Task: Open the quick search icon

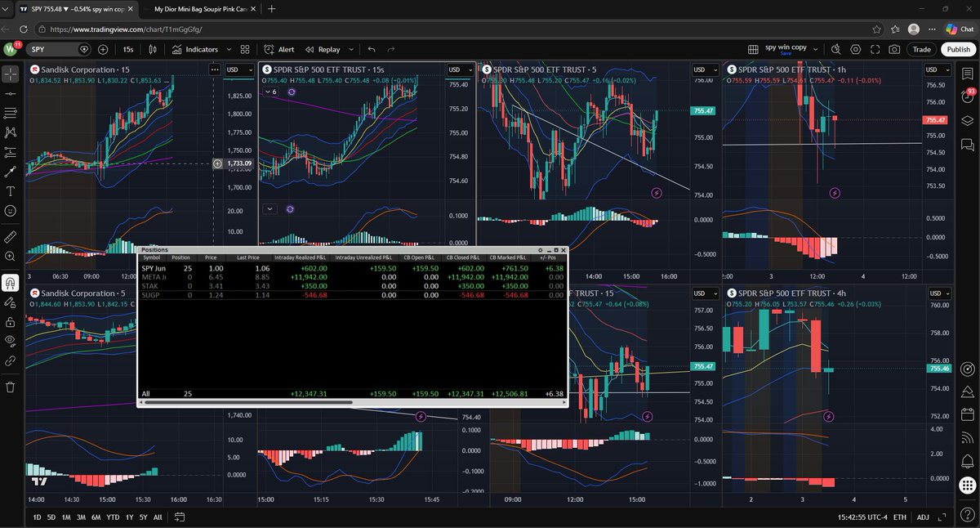Action: coord(835,49)
